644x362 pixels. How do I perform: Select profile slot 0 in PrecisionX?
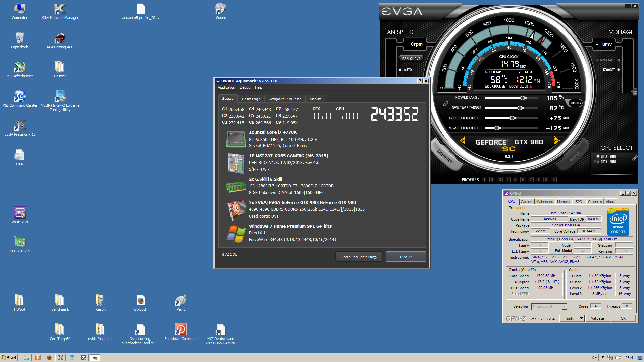click(x=554, y=180)
